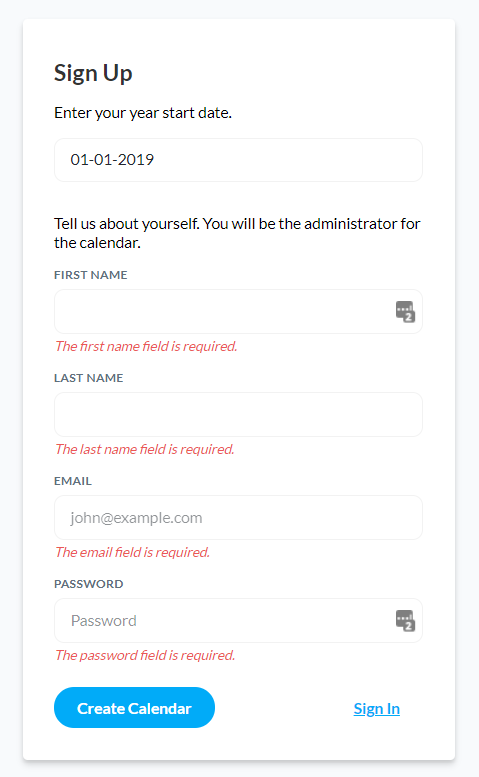Click the FIRST NAME label
The height and width of the screenshot is (777, 479).
tap(91, 275)
